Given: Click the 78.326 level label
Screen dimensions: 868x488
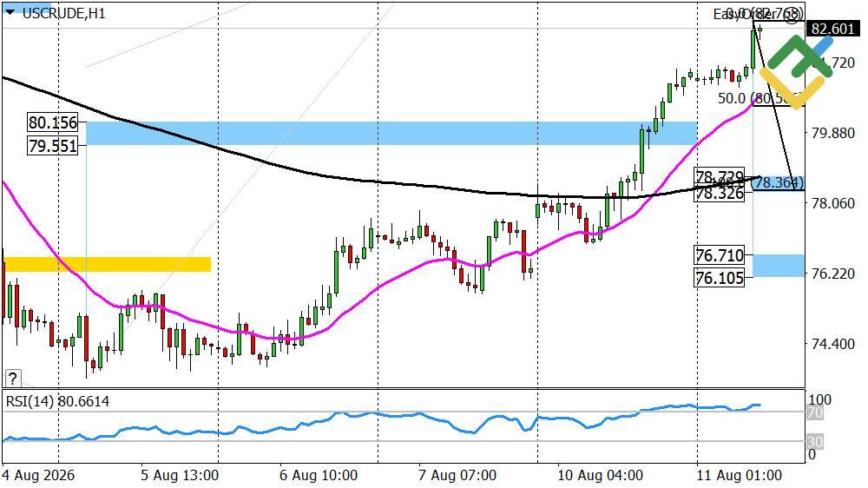Looking at the screenshot, I should (x=719, y=193).
